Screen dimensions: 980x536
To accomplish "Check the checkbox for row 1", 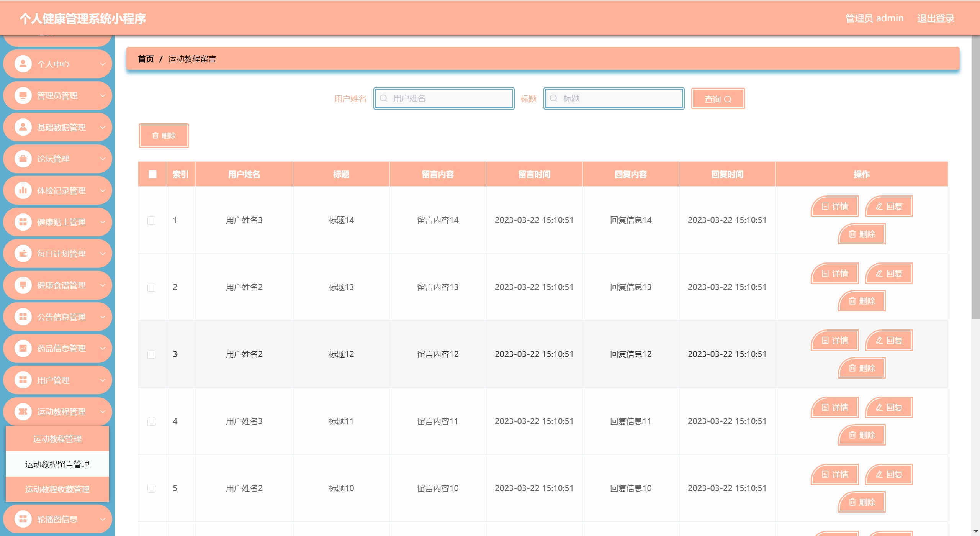I will pos(152,220).
